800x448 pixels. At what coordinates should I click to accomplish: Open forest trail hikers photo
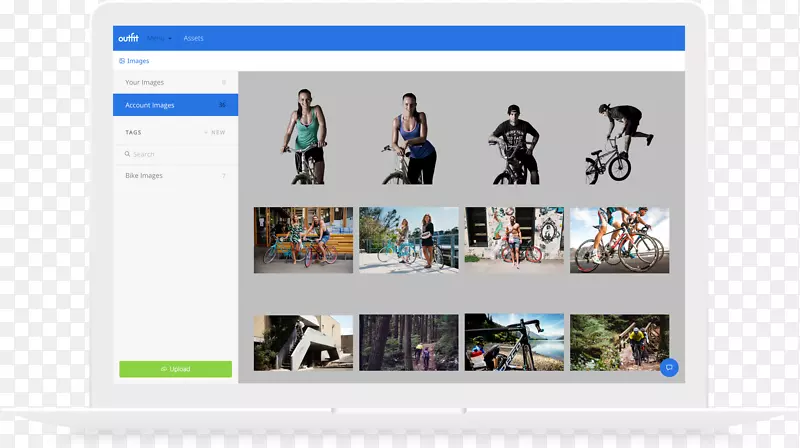(408, 342)
